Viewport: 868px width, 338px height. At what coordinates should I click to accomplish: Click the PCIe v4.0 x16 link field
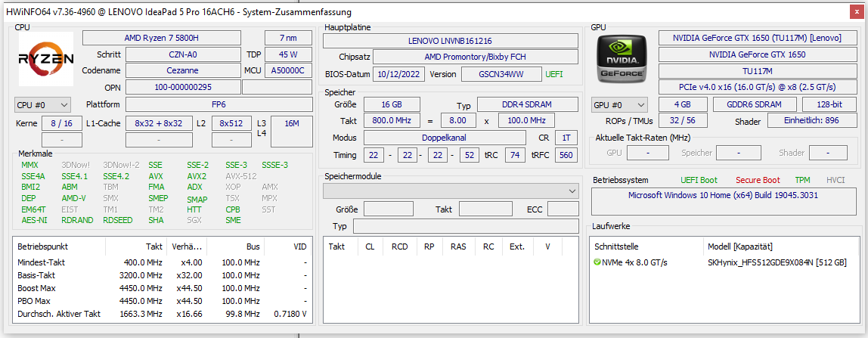[757, 88]
